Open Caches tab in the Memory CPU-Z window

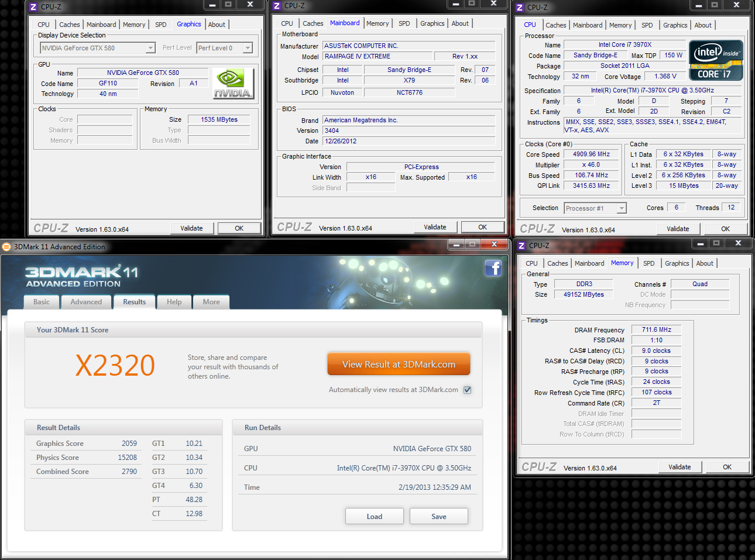(x=558, y=263)
